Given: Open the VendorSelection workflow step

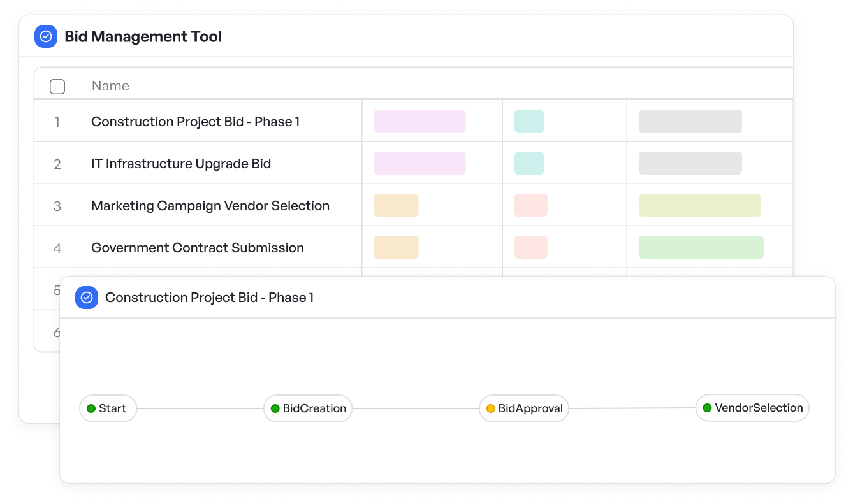Looking at the screenshot, I should (752, 408).
